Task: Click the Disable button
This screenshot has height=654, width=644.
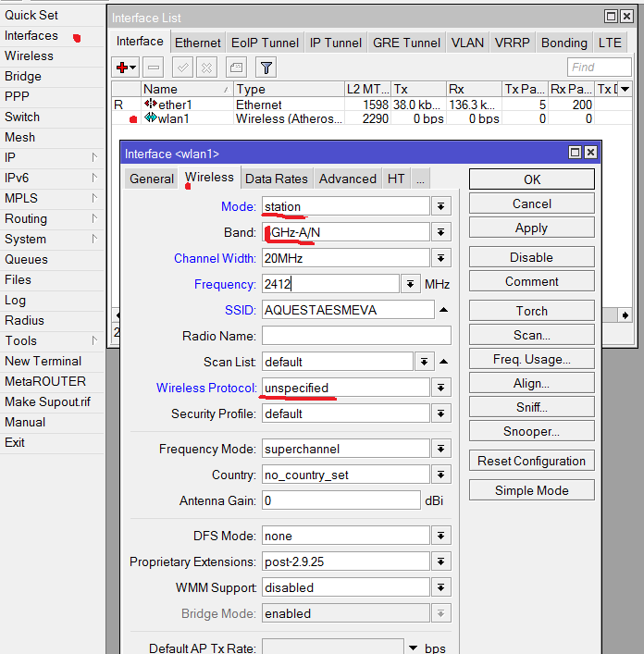Action: (532, 257)
